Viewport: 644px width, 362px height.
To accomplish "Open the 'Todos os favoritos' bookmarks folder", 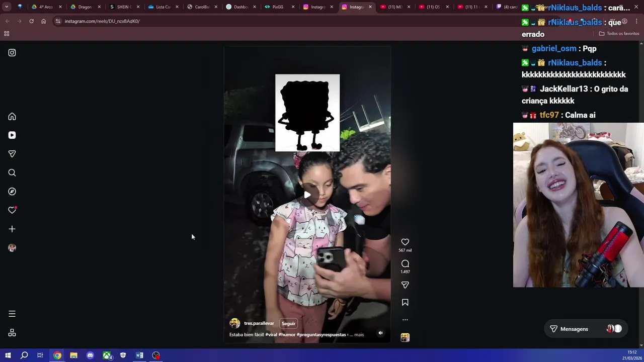I will point(619,34).
